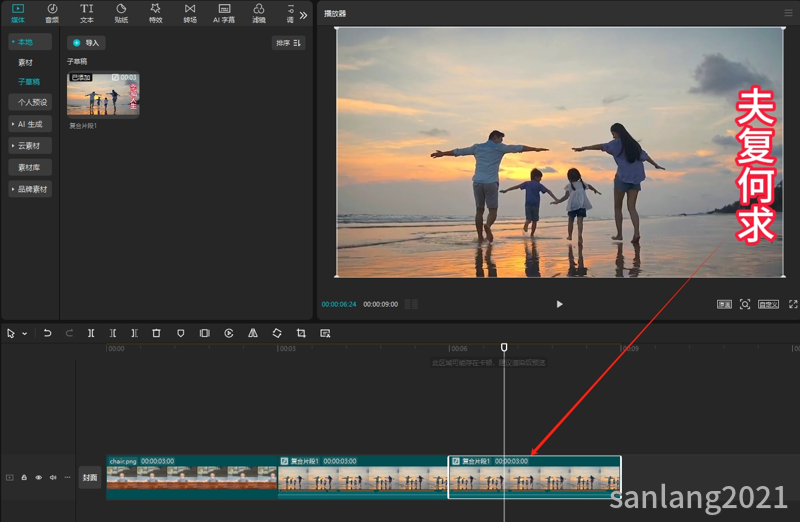
Task: Click the trash delete icon
Action: 156,333
